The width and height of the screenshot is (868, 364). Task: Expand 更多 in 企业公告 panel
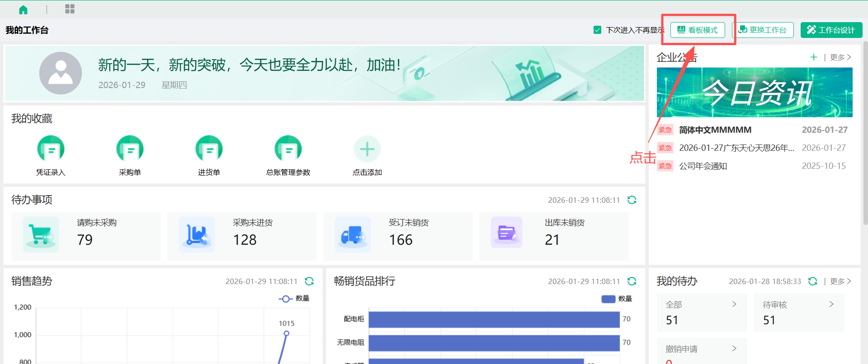840,57
